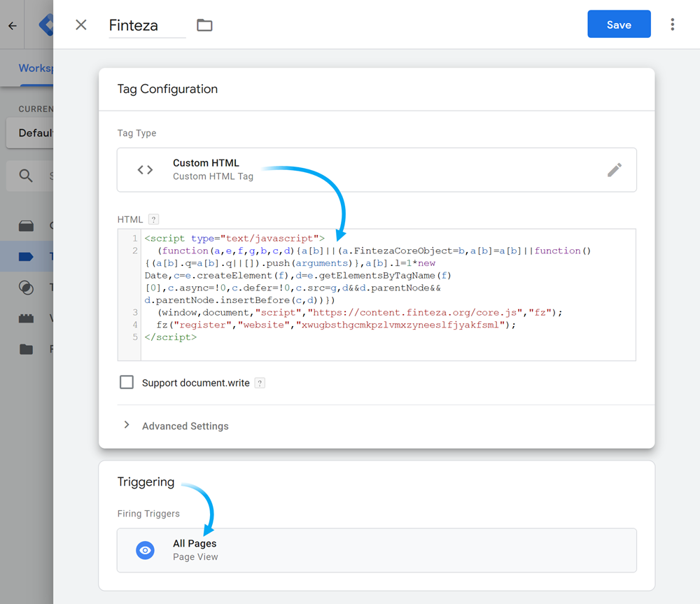Click the pencil icon to edit tag type
The height and width of the screenshot is (604, 700).
[x=614, y=169]
